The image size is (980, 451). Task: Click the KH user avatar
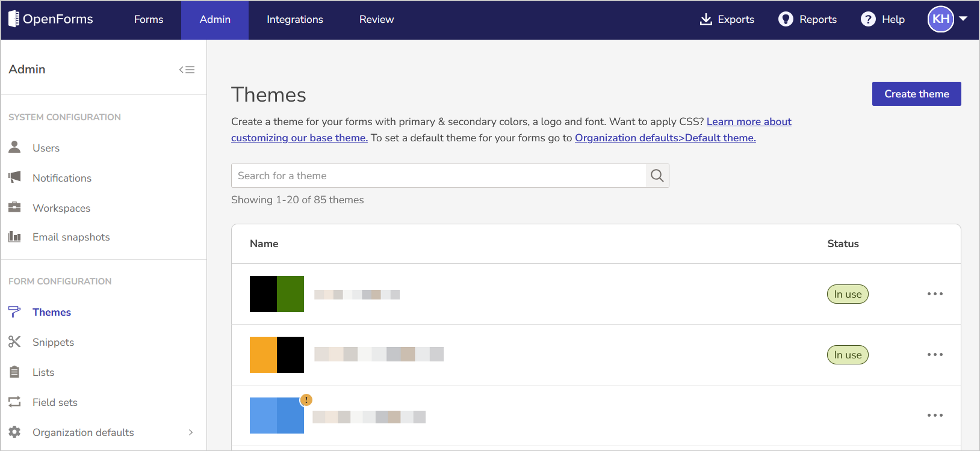click(x=941, y=19)
